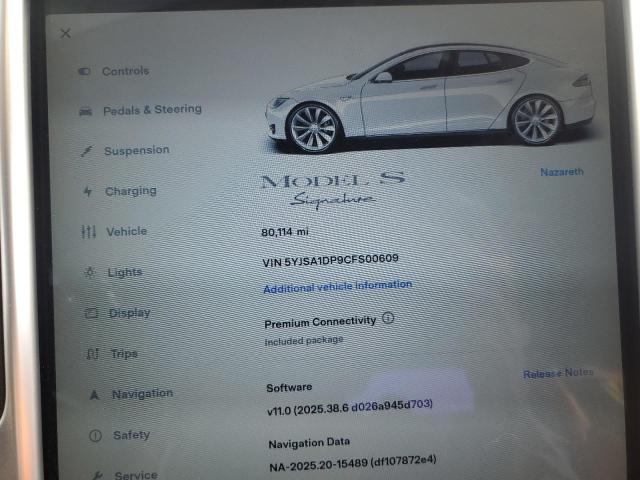Select the Charging menu label
Screen dimensions: 640x480
tap(130, 191)
